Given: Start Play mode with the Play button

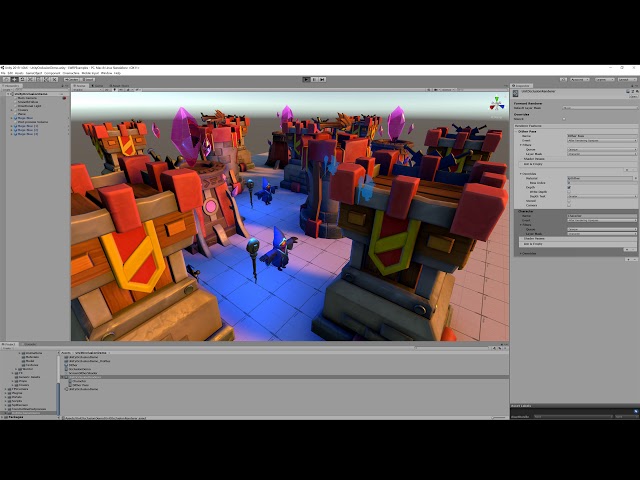Looking at the screenshot, I should point(306,80).
